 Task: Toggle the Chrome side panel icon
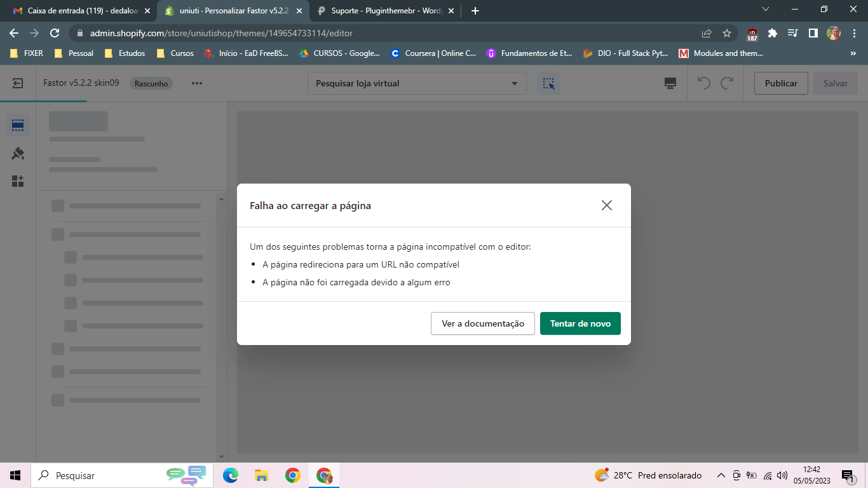813,33
